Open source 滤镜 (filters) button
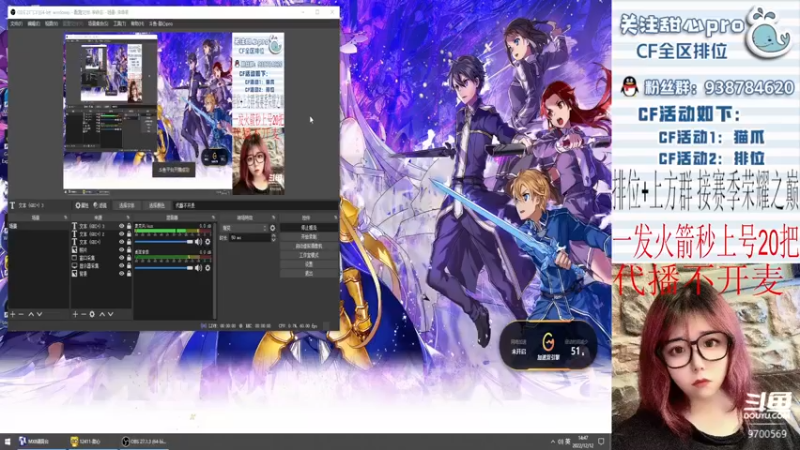The width and height of the screenshot is (800, 450). (100, 206)
